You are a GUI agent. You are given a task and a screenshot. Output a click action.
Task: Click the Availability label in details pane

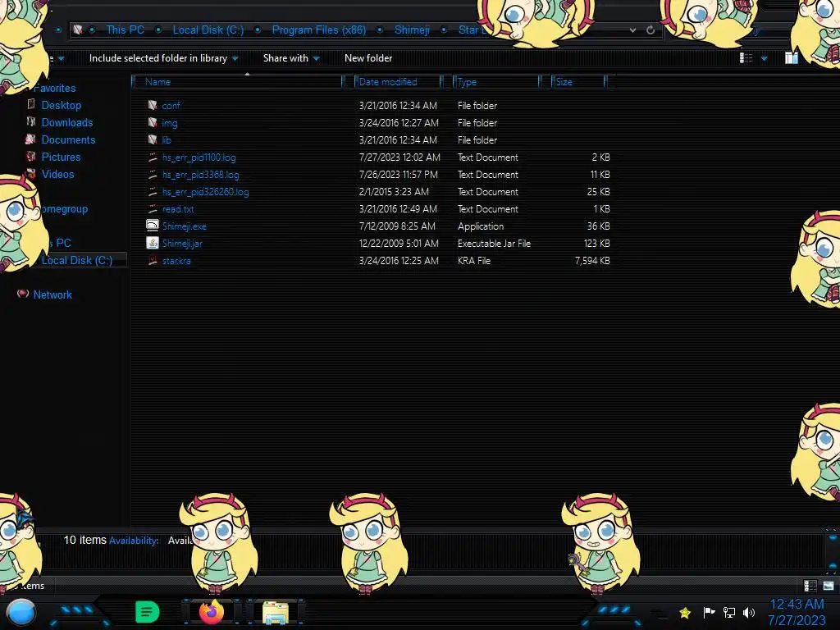(134, 541)
